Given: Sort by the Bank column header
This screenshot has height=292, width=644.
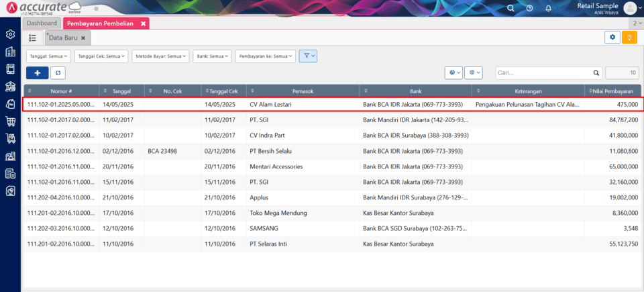Looking at the screenshot, I should [x=416, y=91].
